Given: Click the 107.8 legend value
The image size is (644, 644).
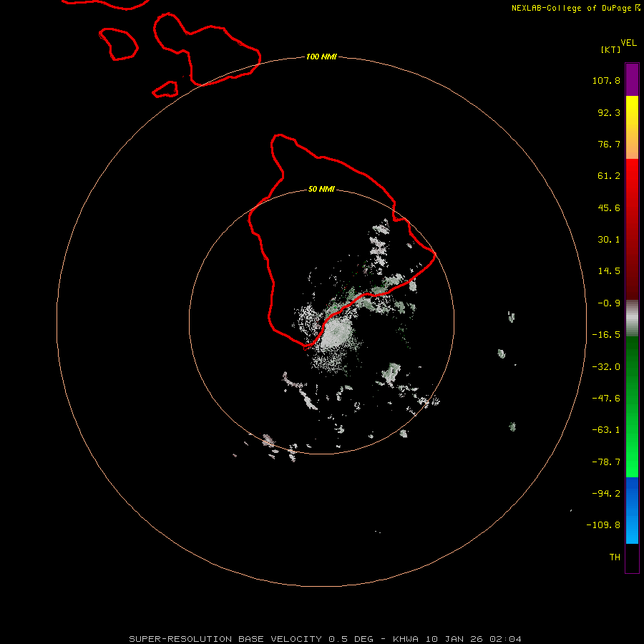Looking at the screenshot, I should point(606,80).
